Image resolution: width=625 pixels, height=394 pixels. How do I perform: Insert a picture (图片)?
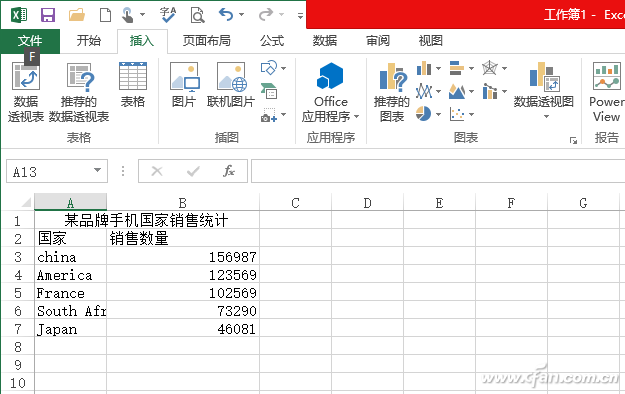(x=184, y=85)
